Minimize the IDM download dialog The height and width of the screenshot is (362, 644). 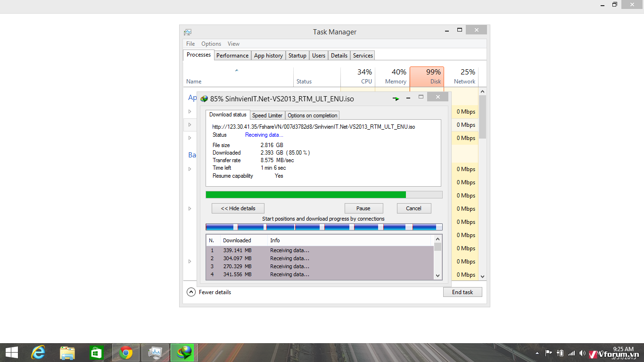tap(408, 98)
